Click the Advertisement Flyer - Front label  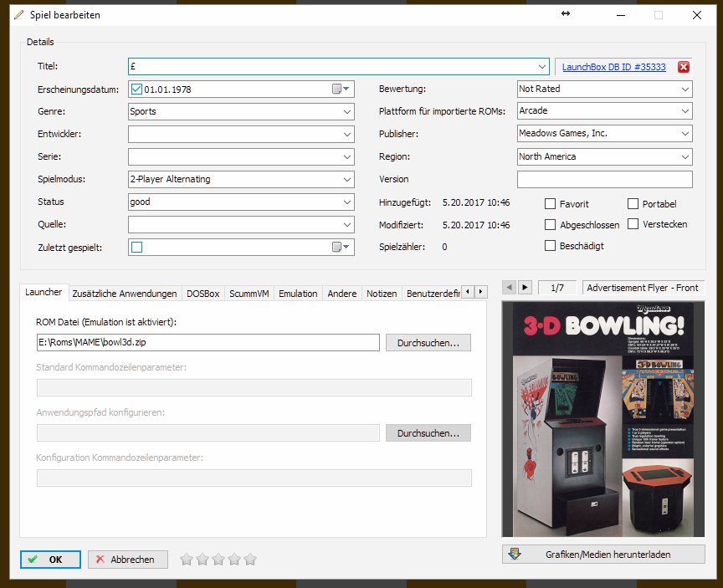pos(643,288)
